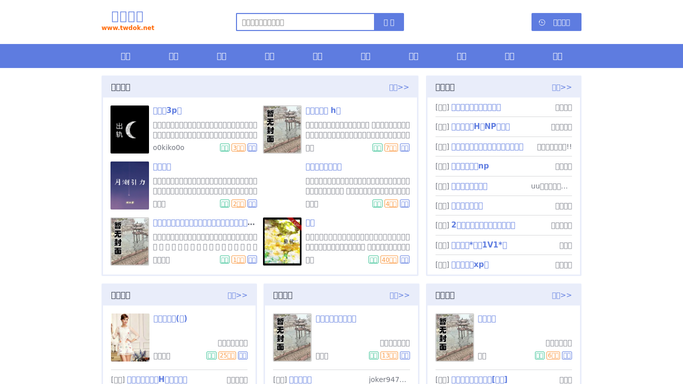The image size is (683, 384).
Task: Open the sidebar link ending in xp
Action: 470,265
